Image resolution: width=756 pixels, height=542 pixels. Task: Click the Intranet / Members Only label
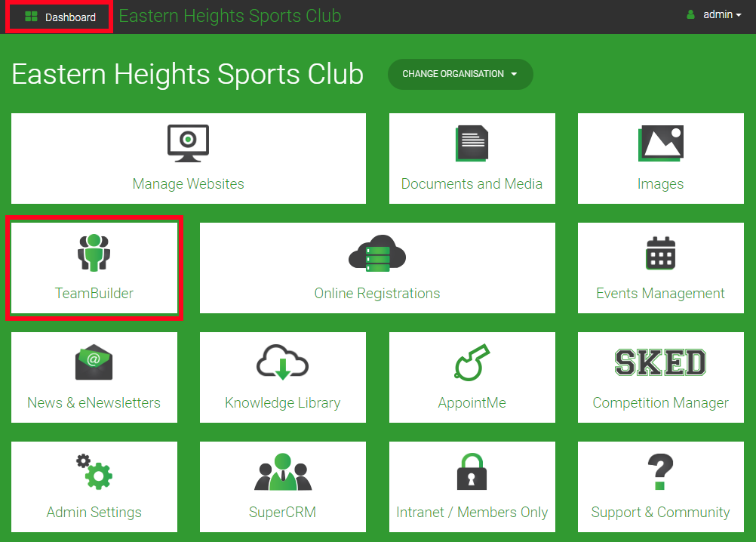[x=472, y=512]
